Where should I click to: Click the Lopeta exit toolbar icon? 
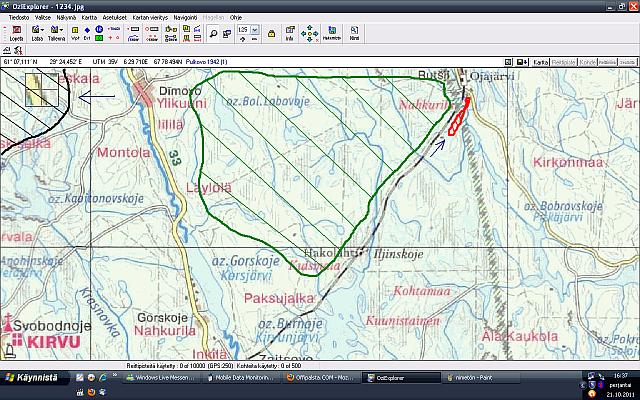(16, 34)
